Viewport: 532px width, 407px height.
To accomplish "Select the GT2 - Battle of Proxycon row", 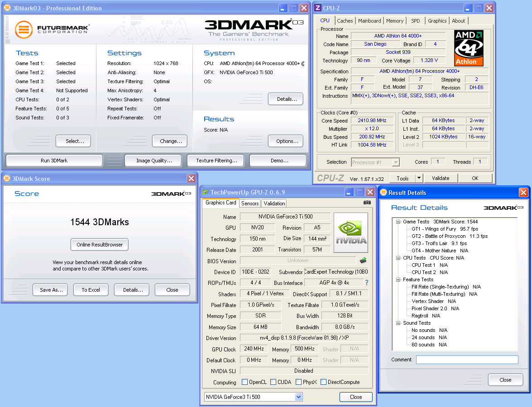I will (450, 236).
